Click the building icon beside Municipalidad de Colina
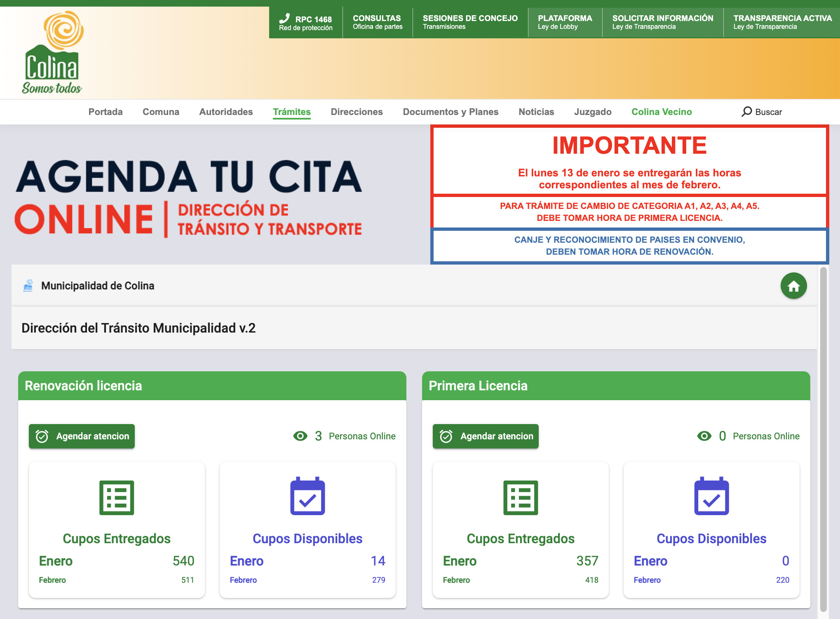 point(27,286)
